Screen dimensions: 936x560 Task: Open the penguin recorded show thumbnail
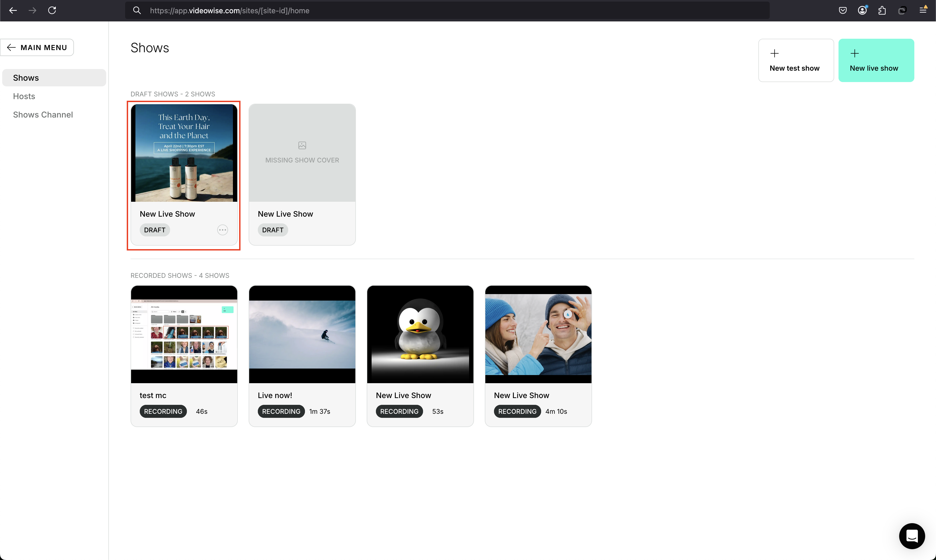click(x=420, y=334)
